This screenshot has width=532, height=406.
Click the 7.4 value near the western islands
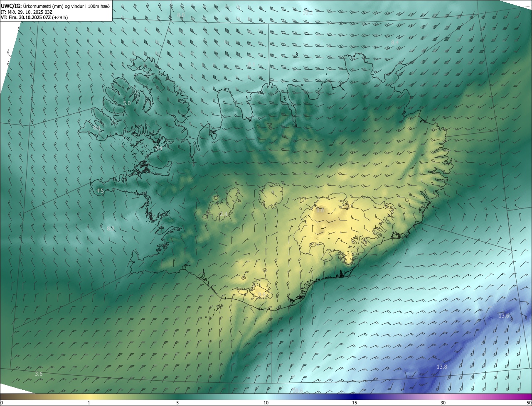click(x=159, y=148)
